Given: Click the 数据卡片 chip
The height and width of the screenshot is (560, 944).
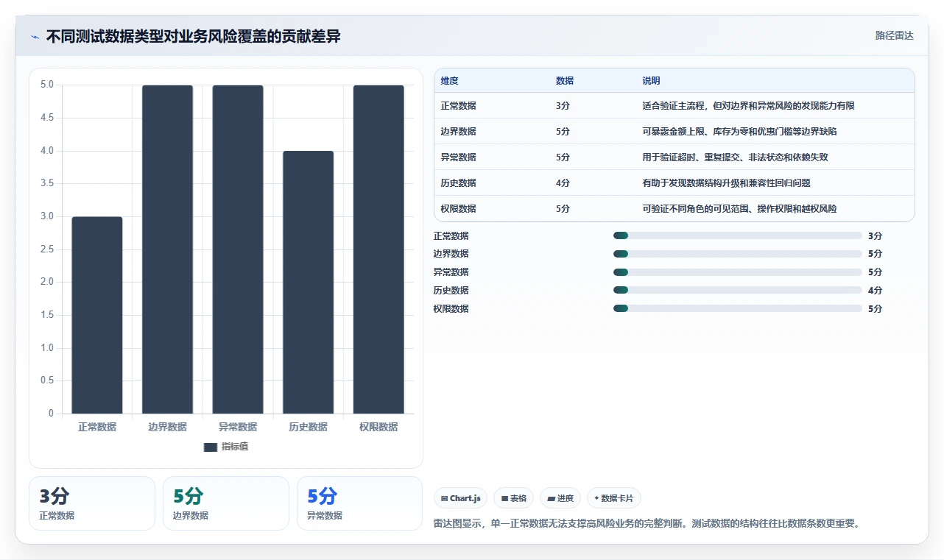Looking at the screenshot, I should tap(614, 498).
